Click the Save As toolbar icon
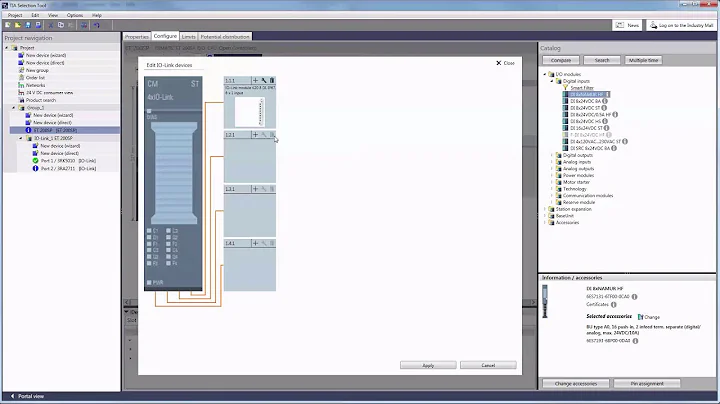720x404 pixels. click(38, 25)
